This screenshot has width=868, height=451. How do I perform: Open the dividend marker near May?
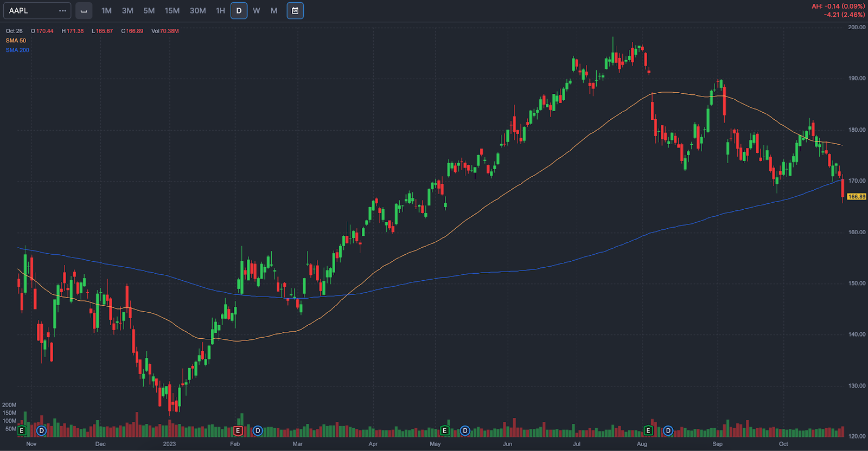pyautogui.click(x=465, y=430)
